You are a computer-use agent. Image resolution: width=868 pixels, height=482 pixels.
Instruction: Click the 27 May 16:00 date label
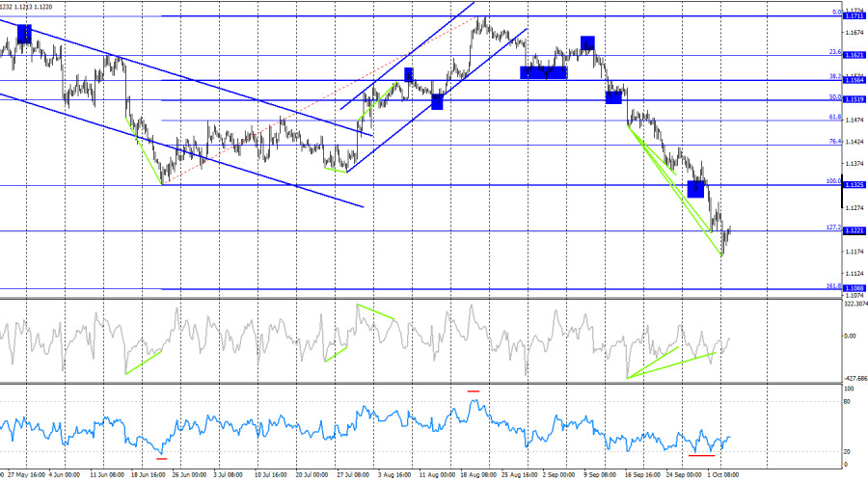27,475
